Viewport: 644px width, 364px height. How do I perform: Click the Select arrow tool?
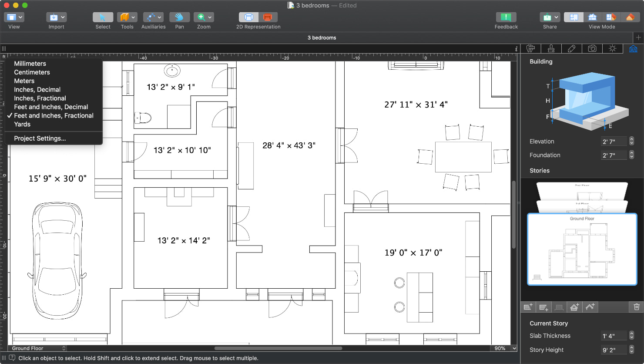103,17
